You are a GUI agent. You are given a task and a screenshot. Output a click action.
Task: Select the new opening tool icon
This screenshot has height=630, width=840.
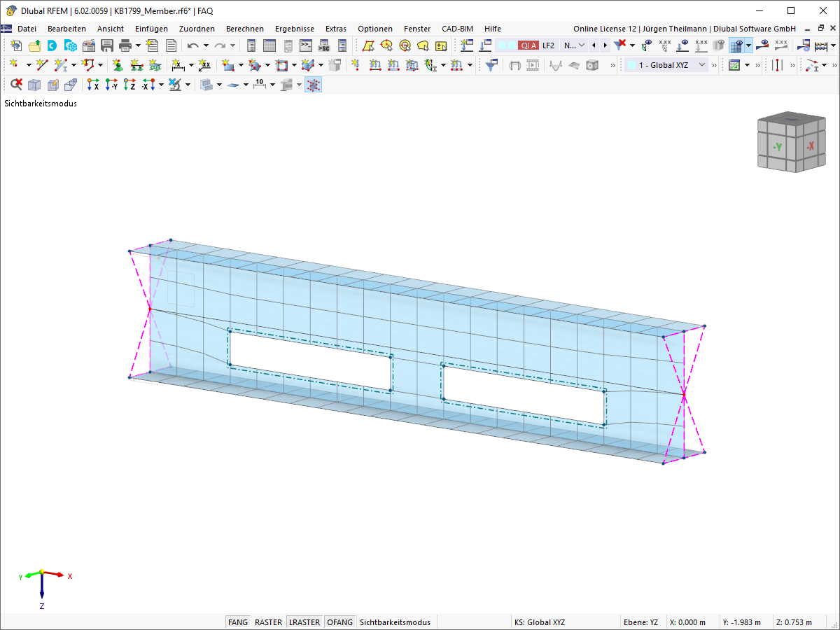281,65
